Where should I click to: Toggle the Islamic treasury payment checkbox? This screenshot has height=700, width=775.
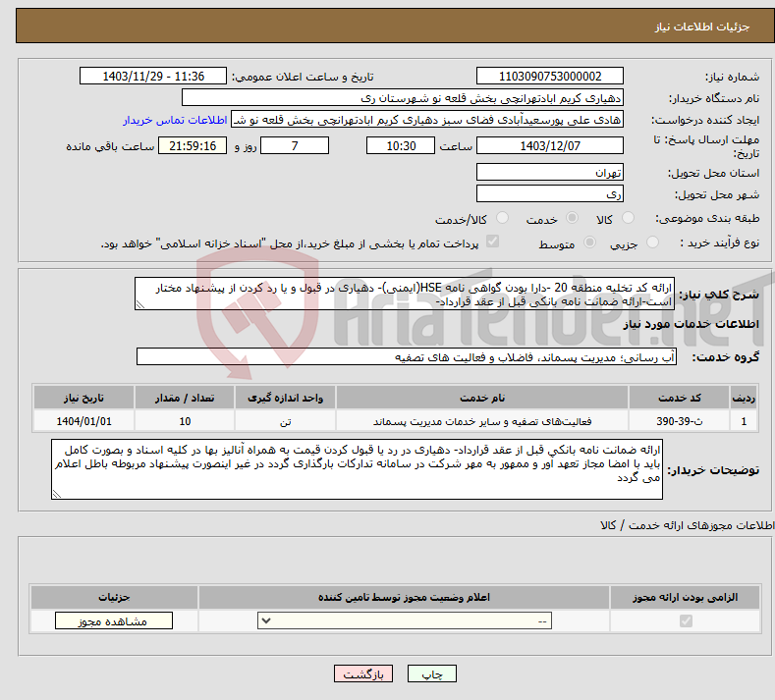click(493, 242)
